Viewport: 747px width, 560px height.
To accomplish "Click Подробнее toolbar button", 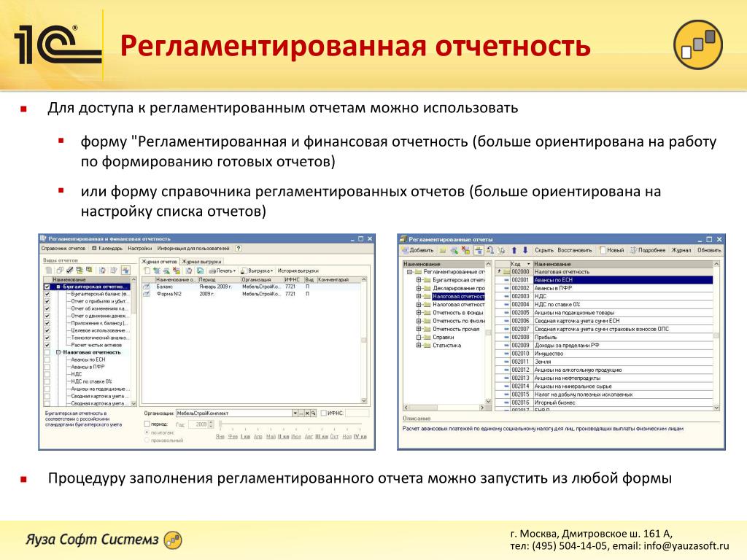I will pos(648,250).
